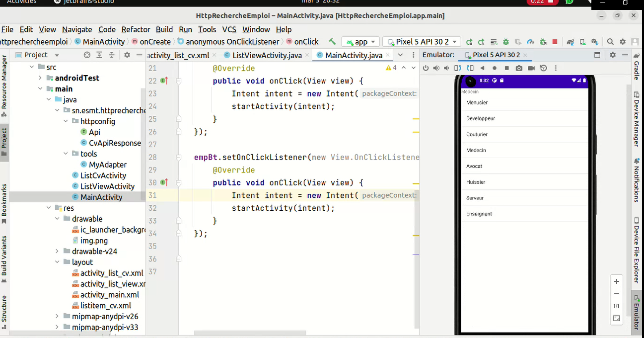The width and height of the screenshot is (644, 338).
Task: Tap Avocat in emulator list
Action: [x=525, y=166]
